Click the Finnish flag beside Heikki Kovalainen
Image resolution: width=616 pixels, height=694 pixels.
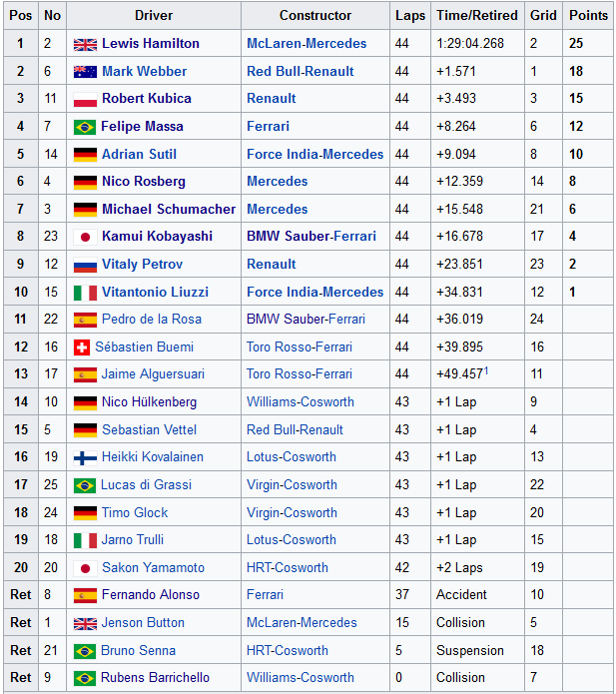click(85, 457)
